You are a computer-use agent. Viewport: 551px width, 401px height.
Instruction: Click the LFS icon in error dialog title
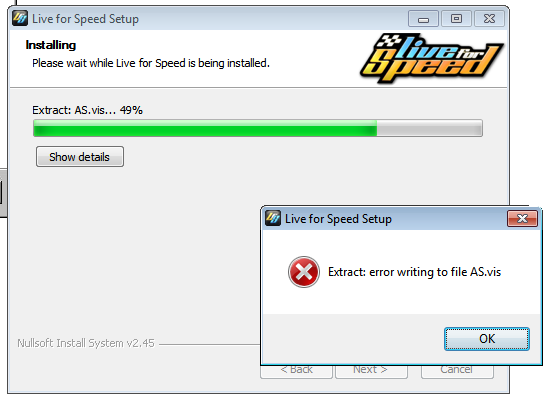(x=273, y=218)
